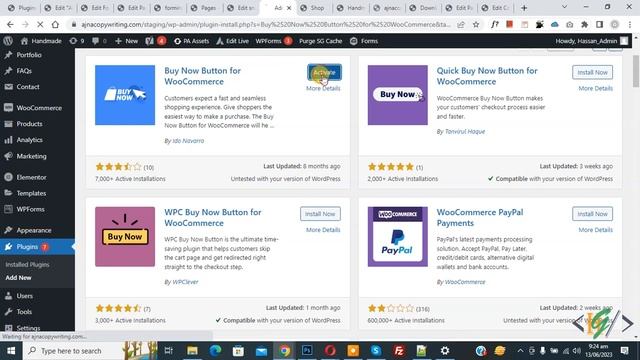Open Buy Now Button for WooCommerce title

coord(202,76)
